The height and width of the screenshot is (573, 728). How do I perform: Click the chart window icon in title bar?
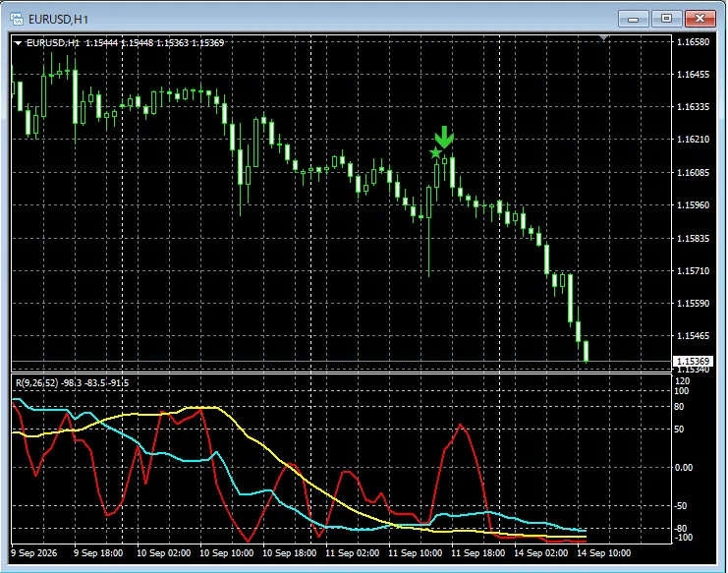point(17,19)
